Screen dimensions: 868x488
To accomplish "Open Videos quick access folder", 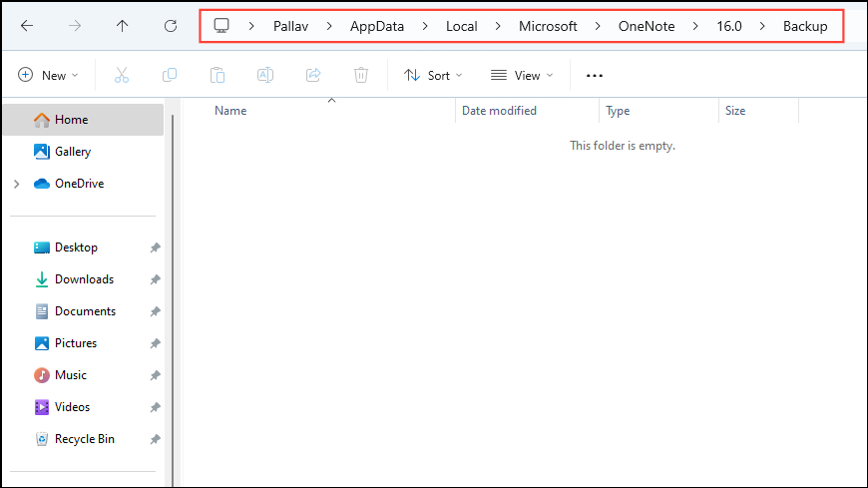I will coord(72,407).
